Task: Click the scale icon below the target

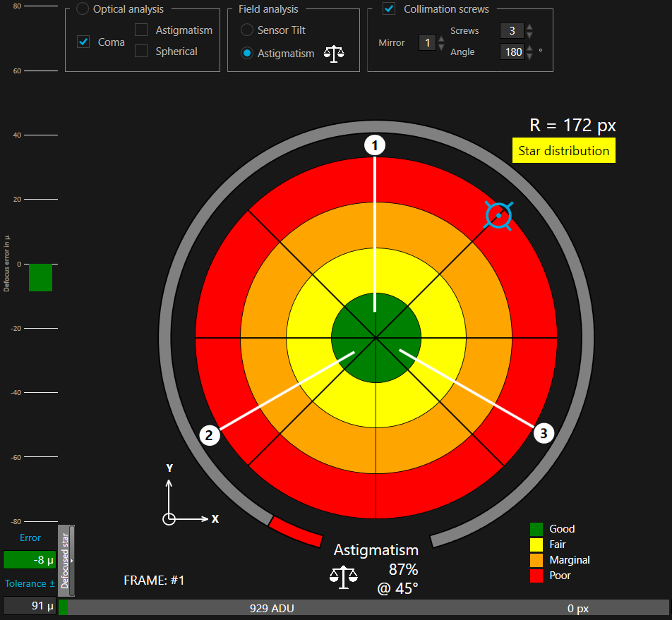Action: [343, 576]
